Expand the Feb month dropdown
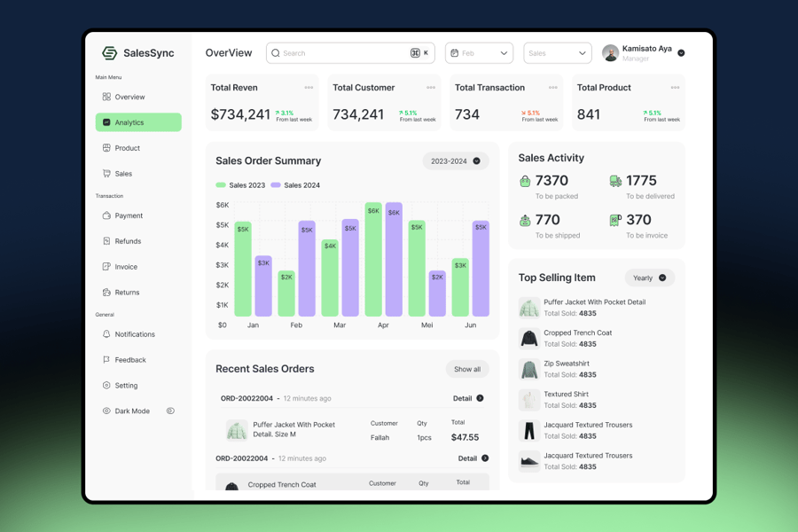 click(479, 53)
